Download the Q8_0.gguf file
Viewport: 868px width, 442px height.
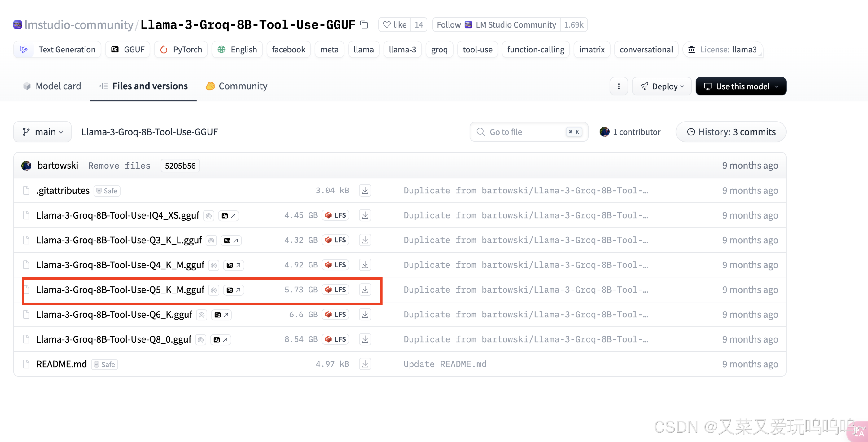(x=365, y=339)
